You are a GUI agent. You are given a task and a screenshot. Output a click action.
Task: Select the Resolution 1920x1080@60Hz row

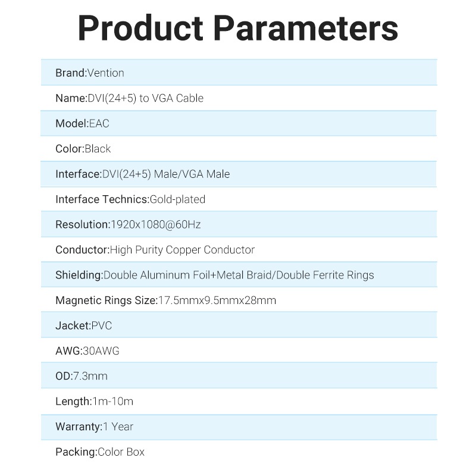click(238, 225)
